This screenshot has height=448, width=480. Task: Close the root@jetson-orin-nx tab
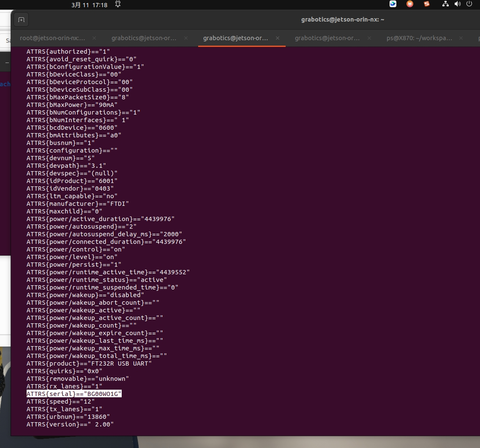pos(94,38)
